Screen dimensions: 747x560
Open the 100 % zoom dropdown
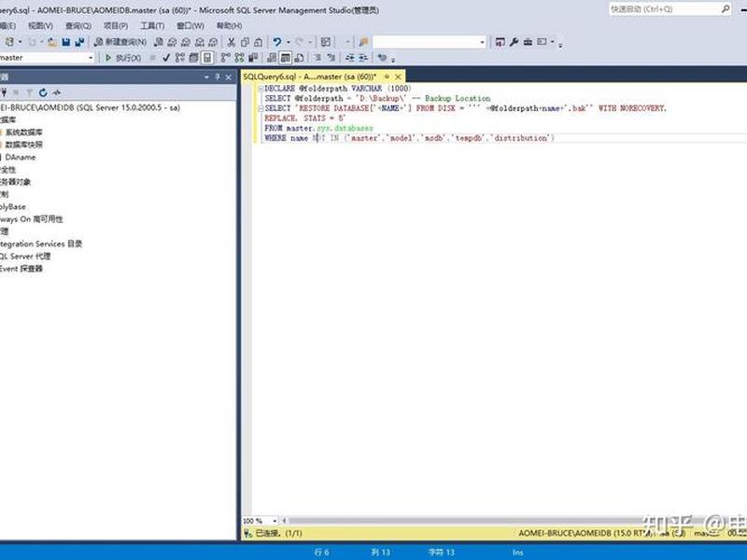point(275,521)
